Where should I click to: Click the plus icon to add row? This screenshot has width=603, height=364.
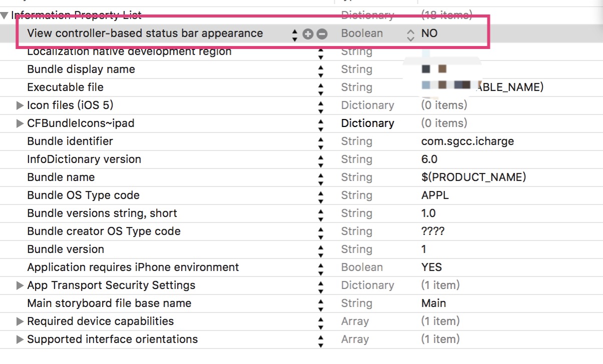tap(308, 34)
